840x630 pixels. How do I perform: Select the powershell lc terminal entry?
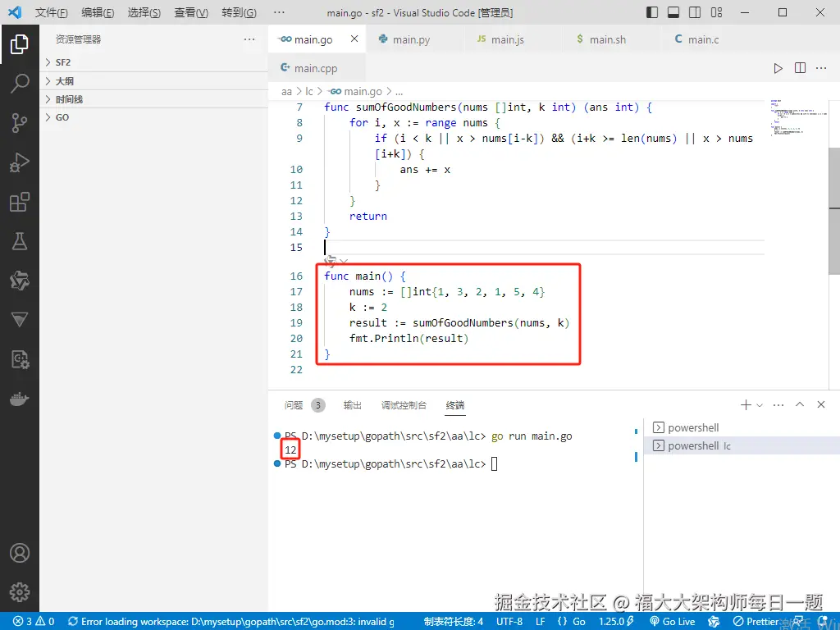click(742, 445)
